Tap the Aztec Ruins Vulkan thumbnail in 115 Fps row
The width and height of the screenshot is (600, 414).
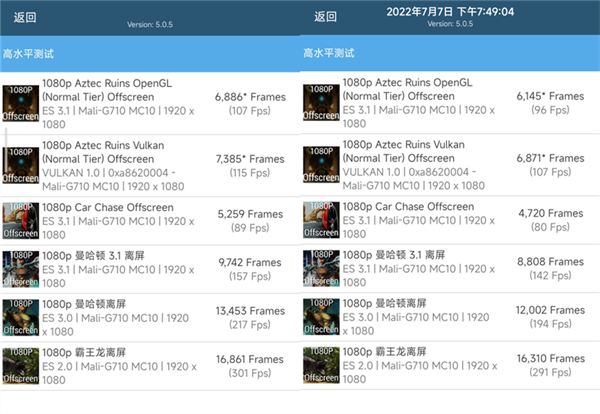[x=20, y=164]
